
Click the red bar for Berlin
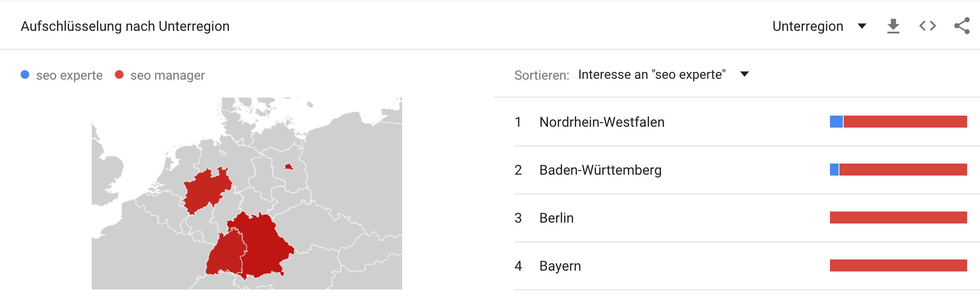[x=899, y=218]
